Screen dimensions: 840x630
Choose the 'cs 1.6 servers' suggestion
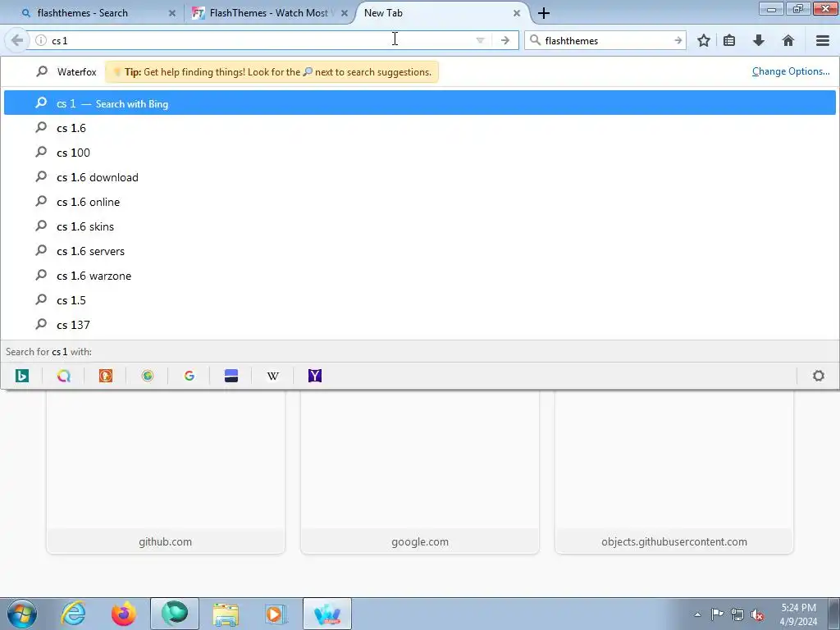420,251
